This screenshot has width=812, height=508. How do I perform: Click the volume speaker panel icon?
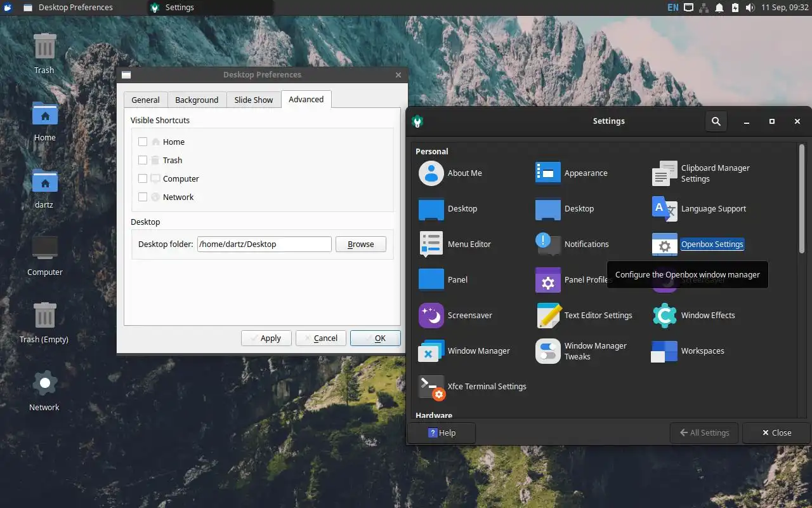point(750,8)
